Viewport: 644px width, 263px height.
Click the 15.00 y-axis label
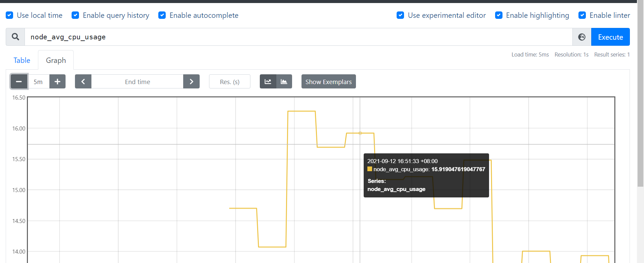(x=19, y=190)
